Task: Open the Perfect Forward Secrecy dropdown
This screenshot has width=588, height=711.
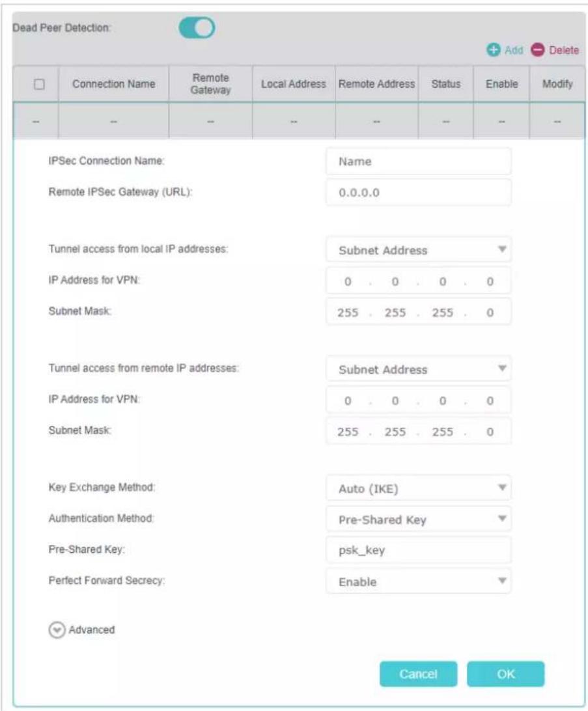Action: tap(419, 581)
